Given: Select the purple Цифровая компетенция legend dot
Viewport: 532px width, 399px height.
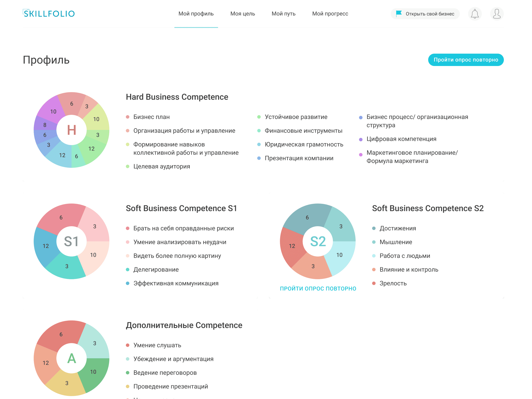Looking at the screenshot, I should pos(361,140).
